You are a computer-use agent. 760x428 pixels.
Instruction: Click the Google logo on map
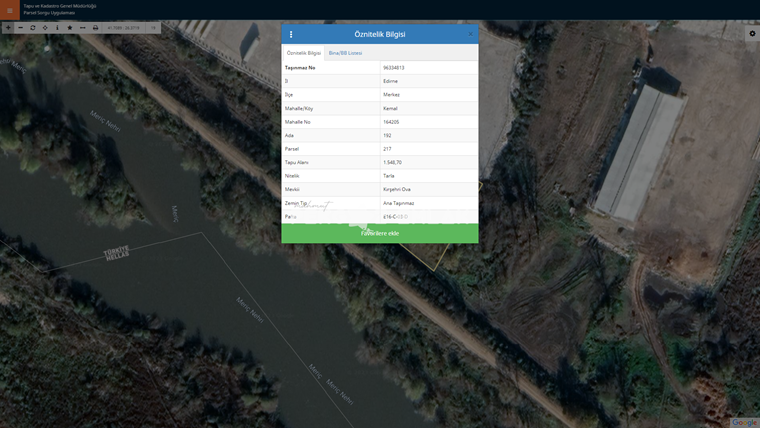[744, 423]
